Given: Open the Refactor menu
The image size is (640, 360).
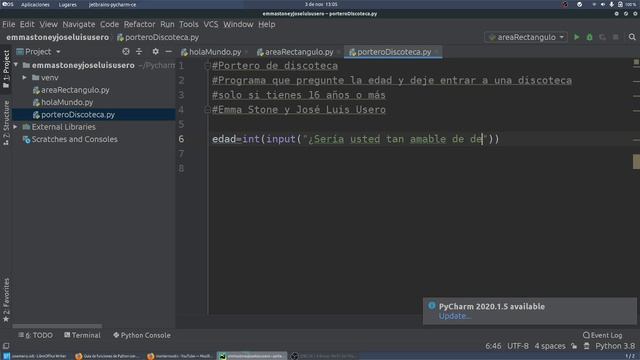Looking at the screenshot, I should (139, 24).
